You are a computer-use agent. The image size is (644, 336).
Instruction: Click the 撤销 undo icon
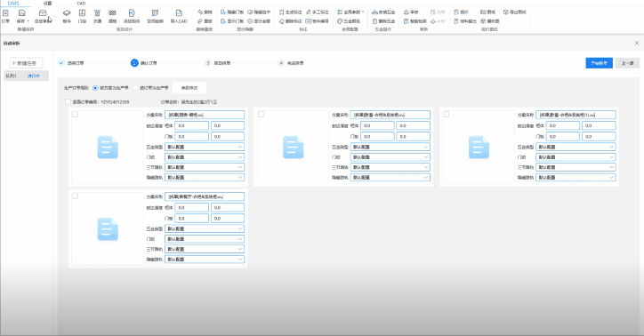point(205,12)
